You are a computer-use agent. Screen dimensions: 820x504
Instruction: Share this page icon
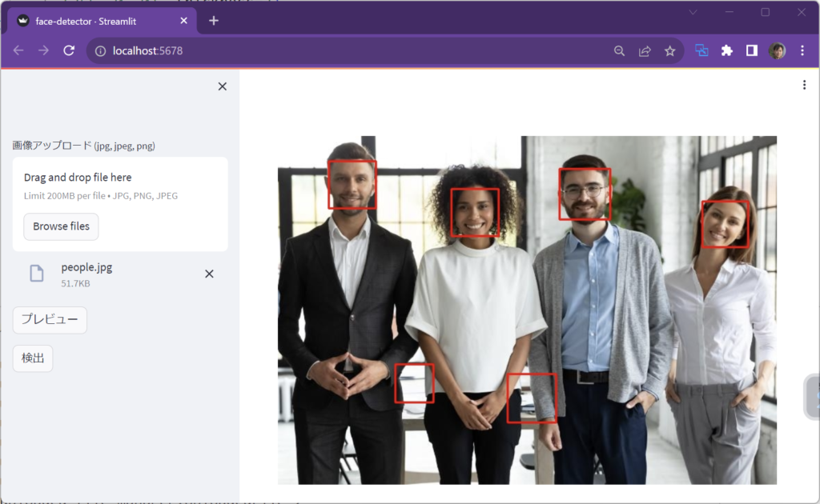click(x=645, y=50)
